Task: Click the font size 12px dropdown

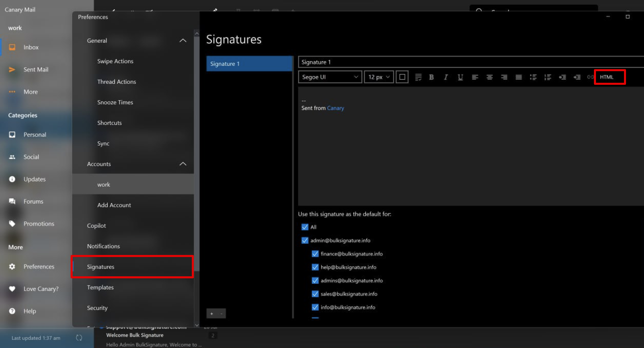Action: coord(378,77)
